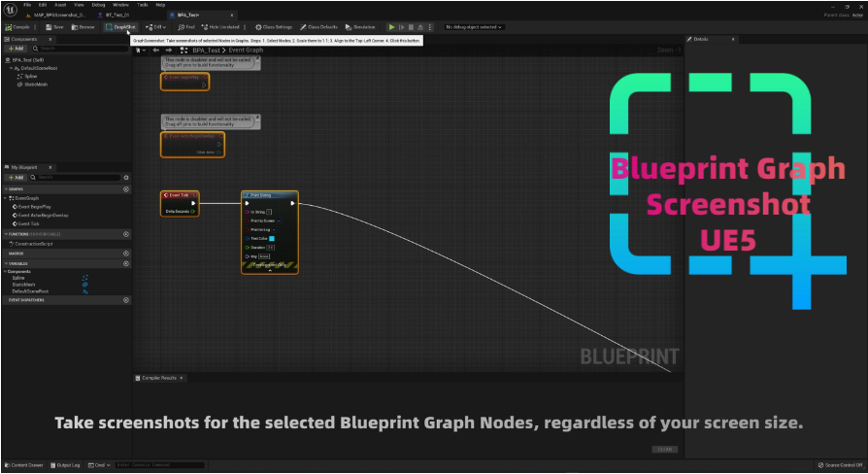This screenshot has width=868, height=474.
Task: Open the Window menu
Action: pos(120,5)
